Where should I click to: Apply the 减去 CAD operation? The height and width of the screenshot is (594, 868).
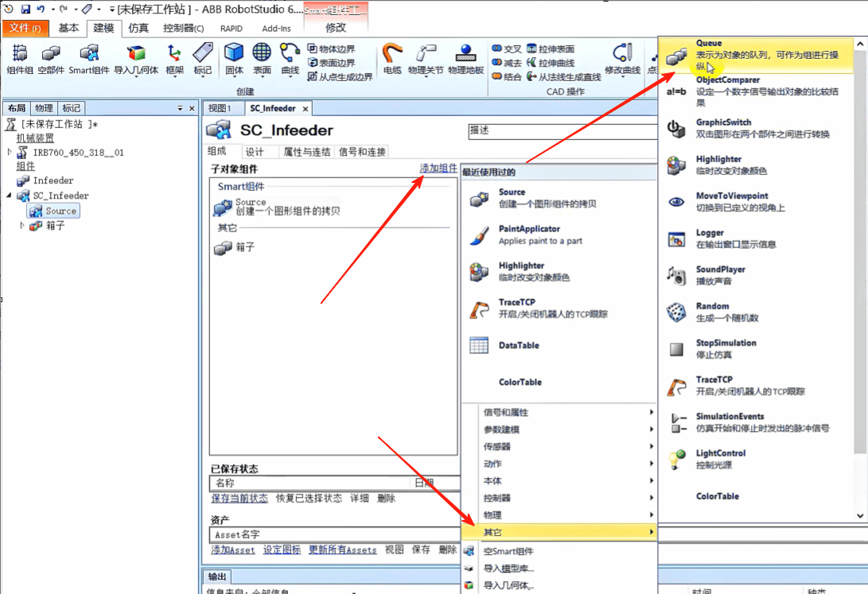(507, 63)
